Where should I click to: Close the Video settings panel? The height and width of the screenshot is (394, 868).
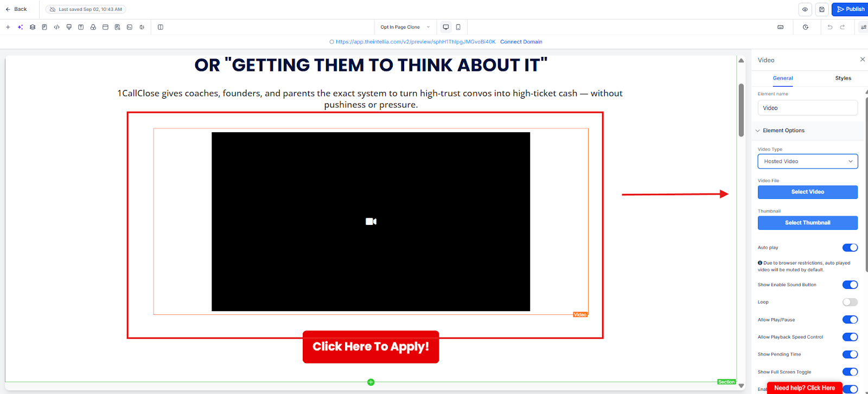[863, 60]
